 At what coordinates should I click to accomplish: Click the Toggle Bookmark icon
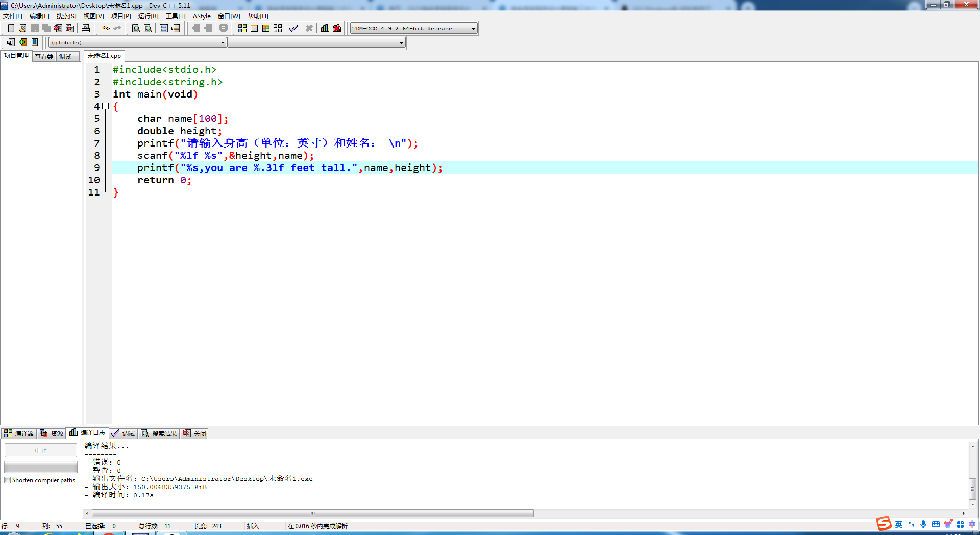23,42
